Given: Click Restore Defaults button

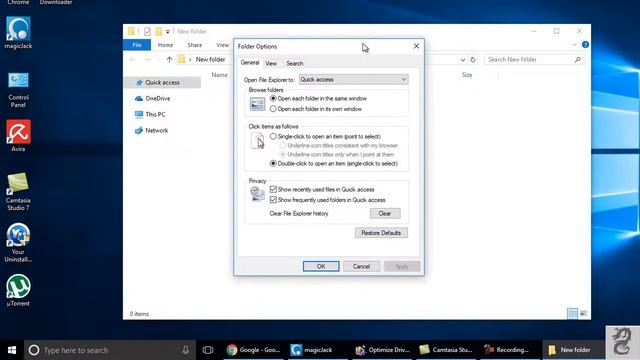Looking at the screenshot, I should tap(381, 233).
